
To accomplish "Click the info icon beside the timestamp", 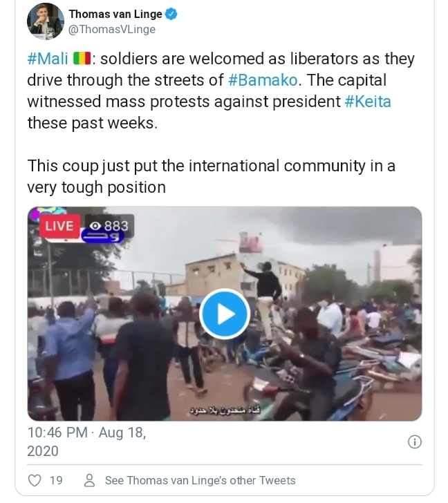I will [414, 442].
